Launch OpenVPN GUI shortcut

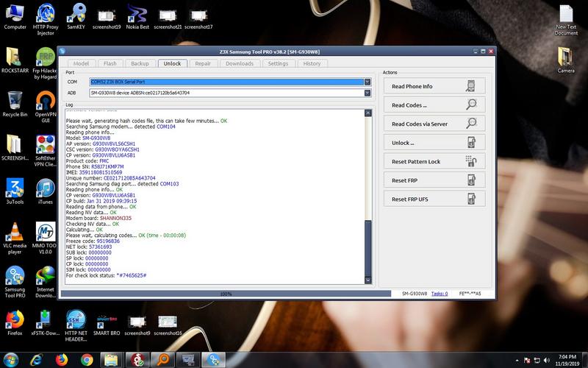46,107
